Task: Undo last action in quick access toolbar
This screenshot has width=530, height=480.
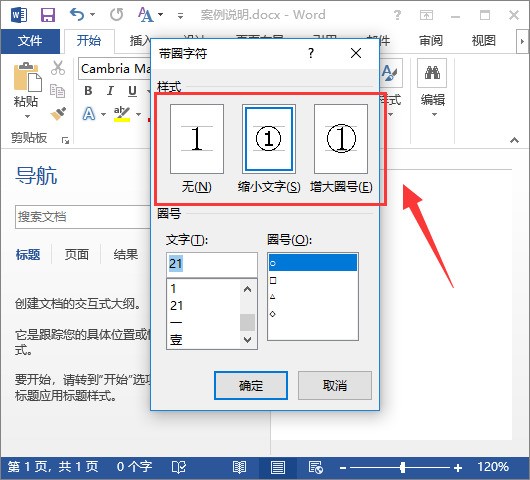Action: 77,15
